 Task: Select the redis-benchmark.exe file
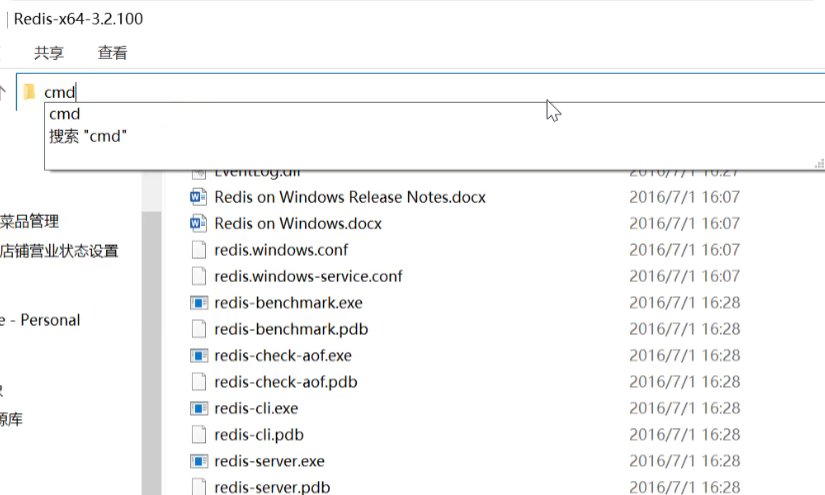[288, 303]
